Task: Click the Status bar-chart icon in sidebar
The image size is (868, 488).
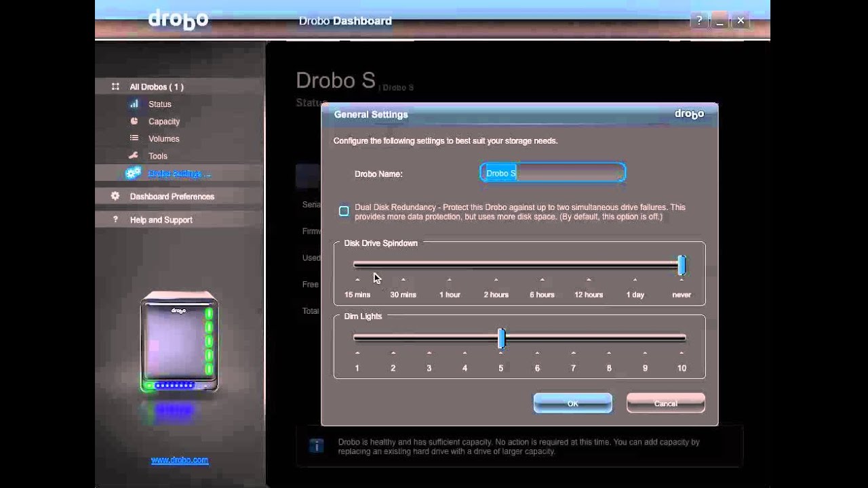Action: pyautogui.click(x=134, y=104)
